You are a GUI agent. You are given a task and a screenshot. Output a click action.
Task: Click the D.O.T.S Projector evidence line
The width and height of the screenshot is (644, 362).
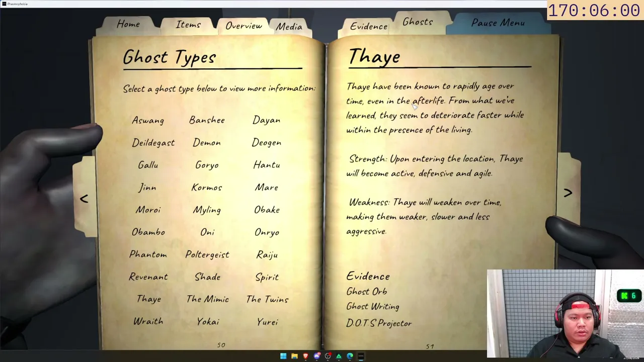tap(379, 323)
